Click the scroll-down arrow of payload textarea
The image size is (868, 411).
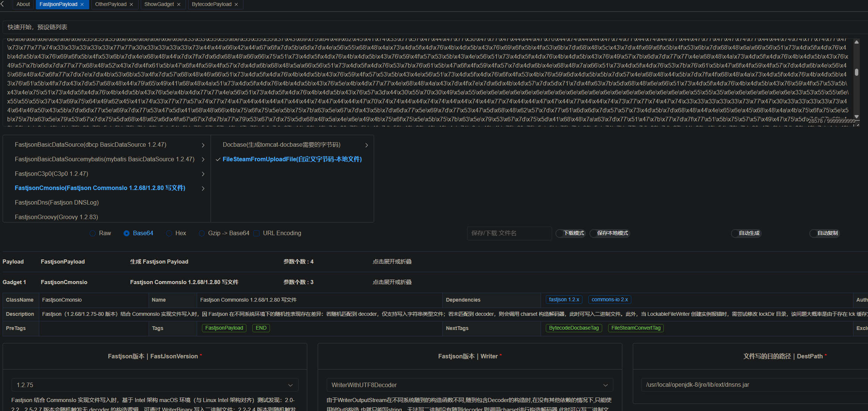pos(857,117)
